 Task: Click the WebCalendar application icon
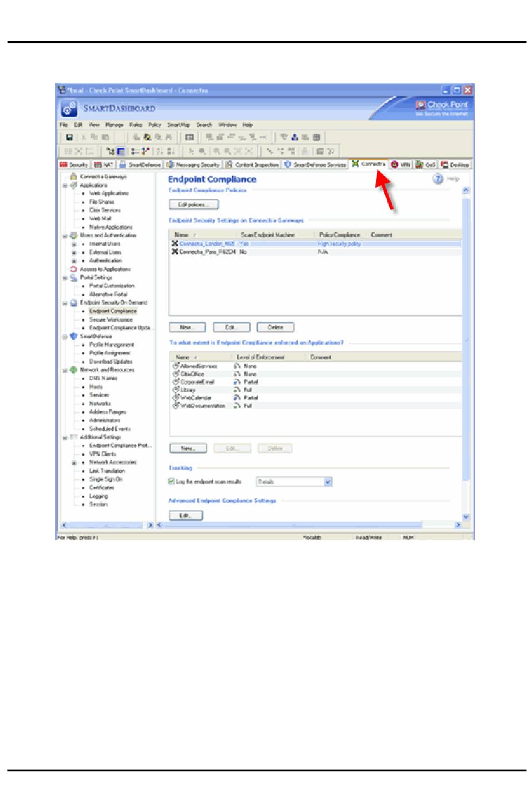176,398
